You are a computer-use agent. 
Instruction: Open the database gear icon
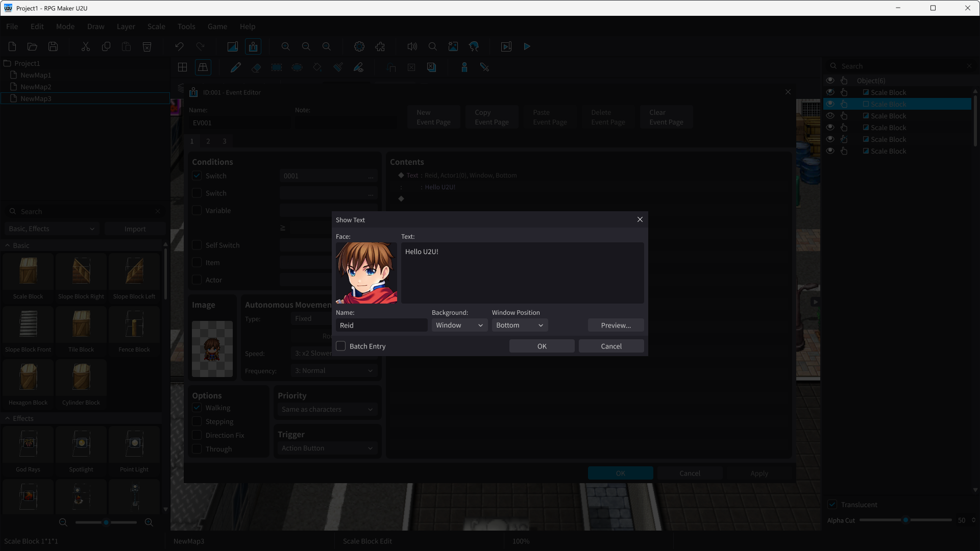click(359, 46)
